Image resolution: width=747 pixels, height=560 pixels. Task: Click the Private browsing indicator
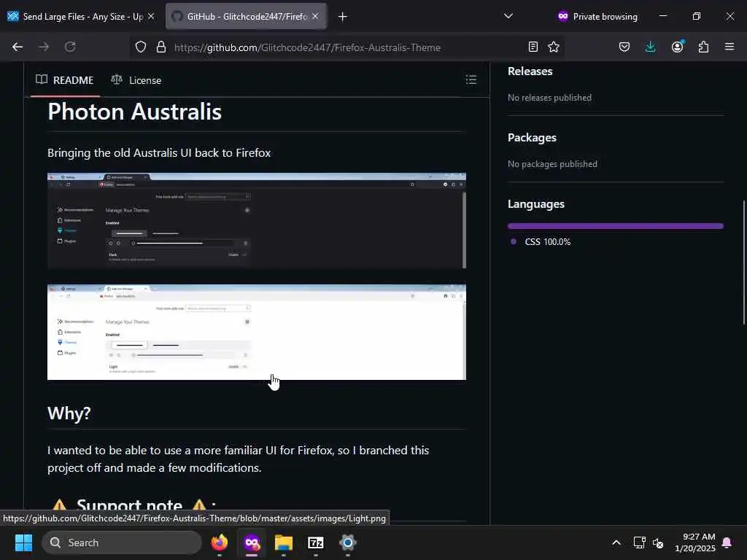(597, 17)
